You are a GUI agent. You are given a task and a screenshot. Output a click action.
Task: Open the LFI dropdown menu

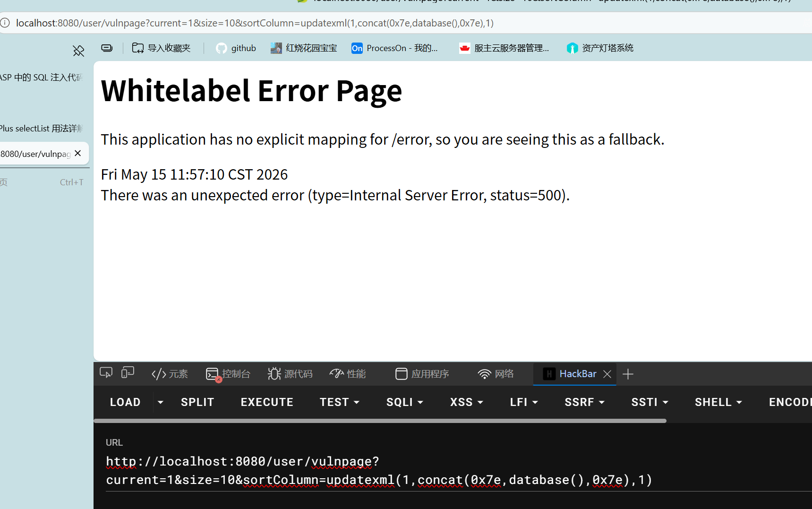click(x=524, y=402)
